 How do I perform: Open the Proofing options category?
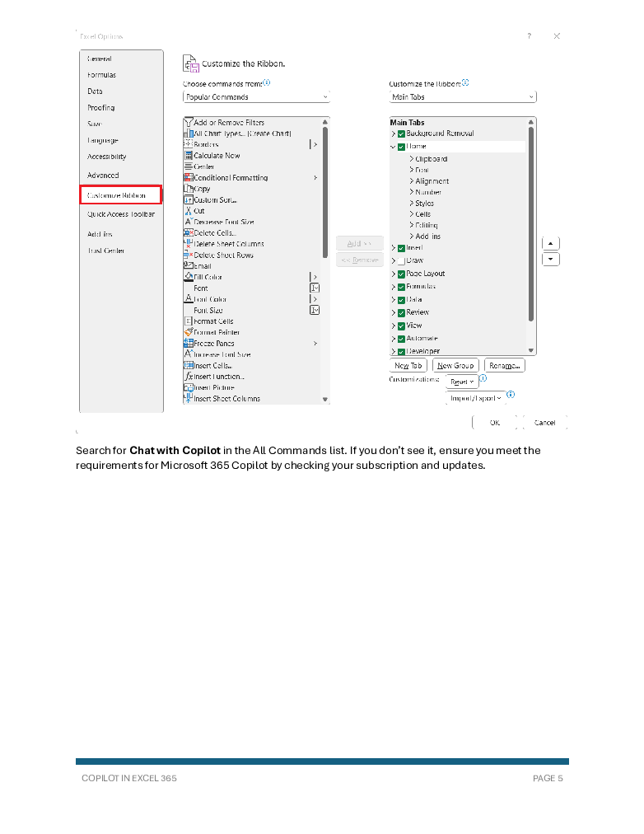(101, 107)
